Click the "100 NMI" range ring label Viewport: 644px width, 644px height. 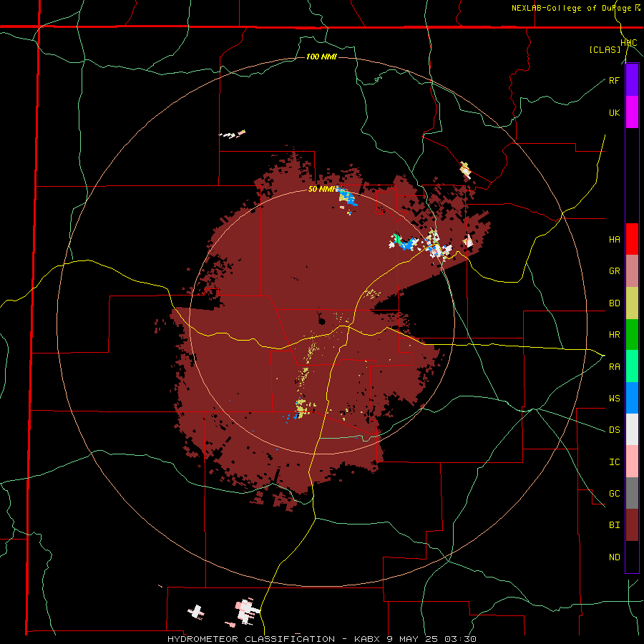(x=321, y=57)
